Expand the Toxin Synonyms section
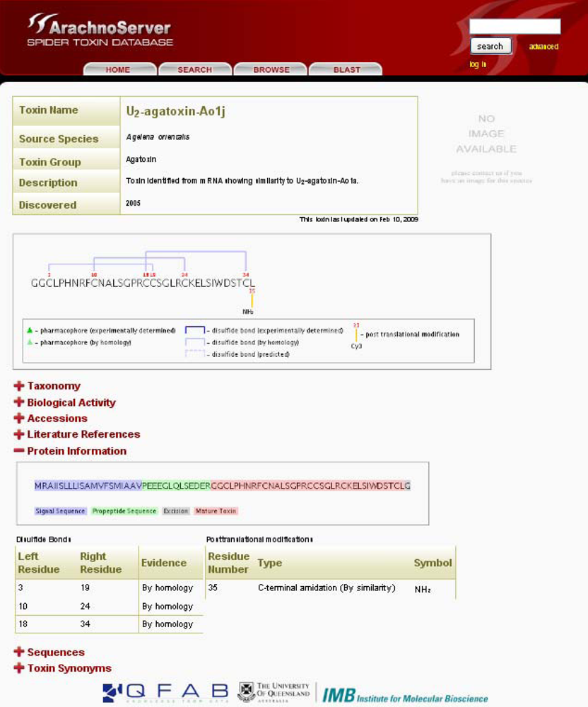The image size is (588, 707). click(63, 668)
